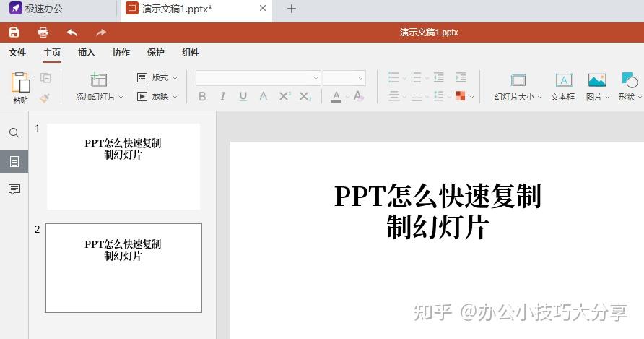The height and width of the screenshot is (339, 644).
Task: Click the Format Painter brush icon
Action: 45,98
